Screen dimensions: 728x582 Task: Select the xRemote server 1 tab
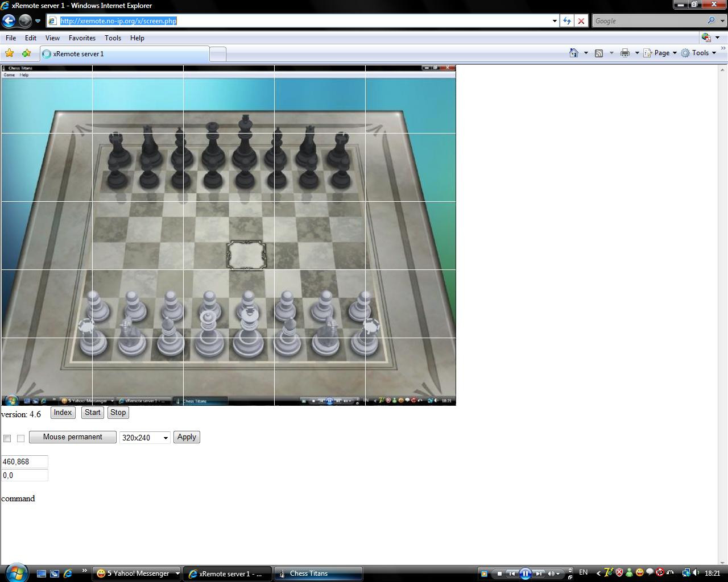click(124, 54)
